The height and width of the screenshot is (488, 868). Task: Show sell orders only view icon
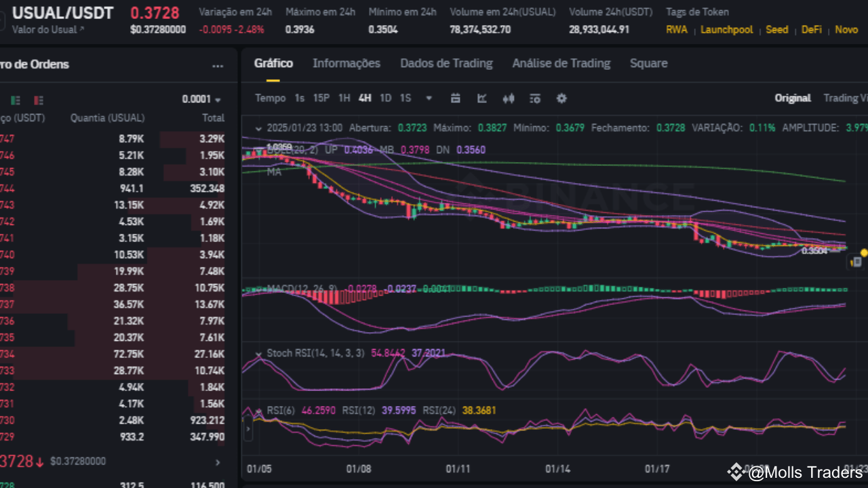pos(39,100)
